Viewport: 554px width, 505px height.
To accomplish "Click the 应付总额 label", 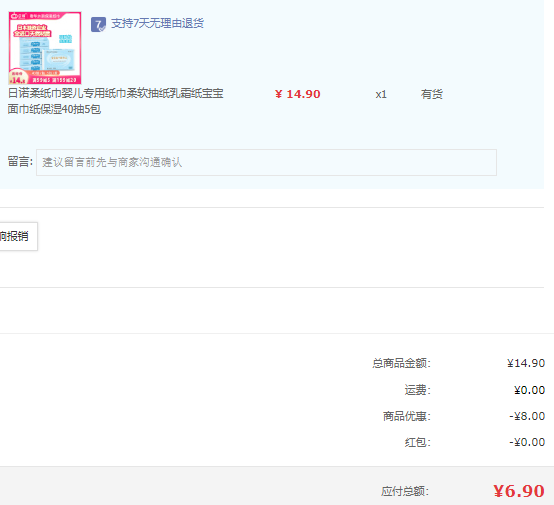I will [405, 491].
